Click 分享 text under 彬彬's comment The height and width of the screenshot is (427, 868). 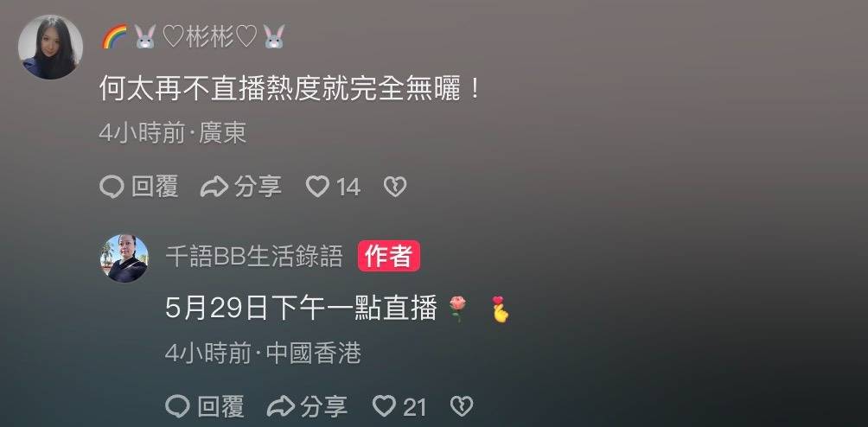258,187
